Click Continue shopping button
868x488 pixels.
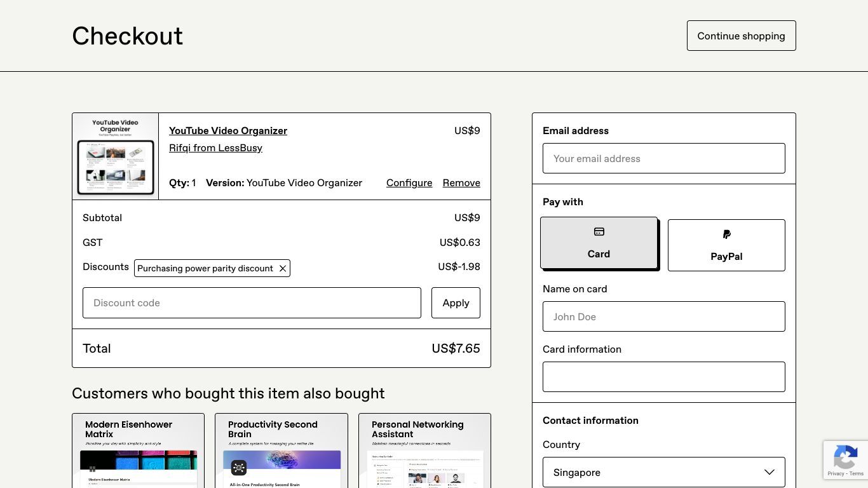[x=741, y=36]
